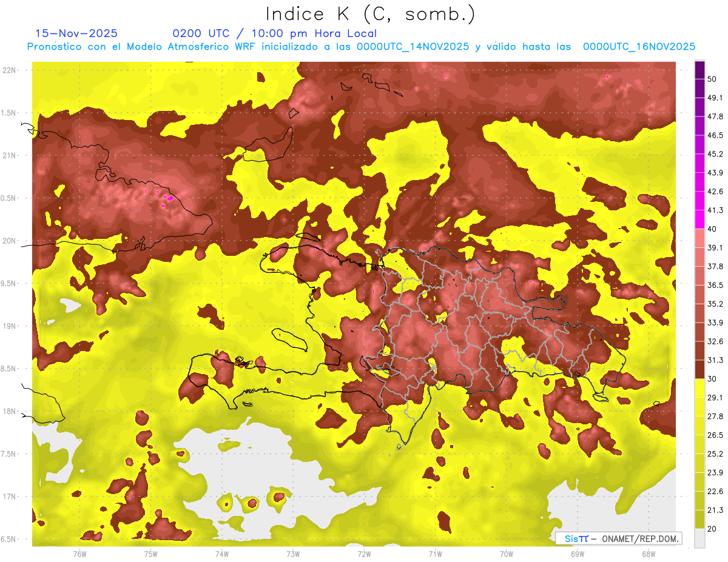Click the legend value "23.9"
Viewport: 728px width, 562px height.
click(x=715, y=473)
